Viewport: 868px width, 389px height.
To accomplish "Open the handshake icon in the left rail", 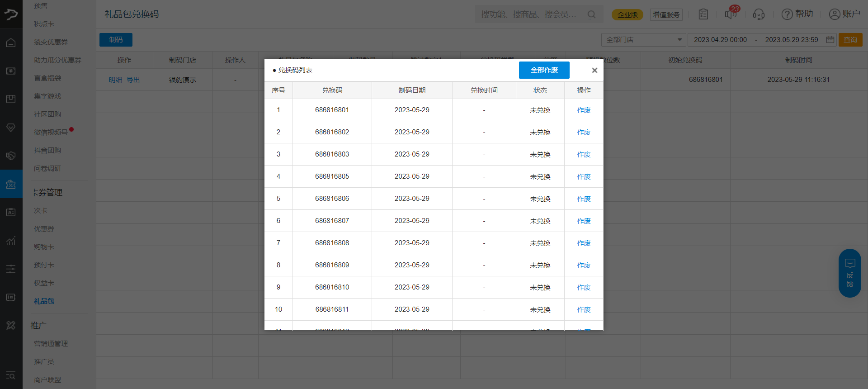I will 11,156.
